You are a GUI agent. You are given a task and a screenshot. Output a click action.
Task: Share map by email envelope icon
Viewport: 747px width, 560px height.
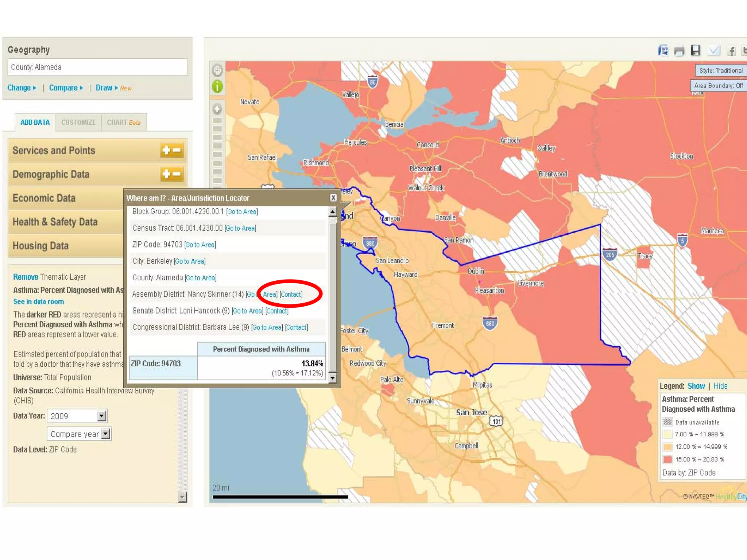[x=713, y=51]
